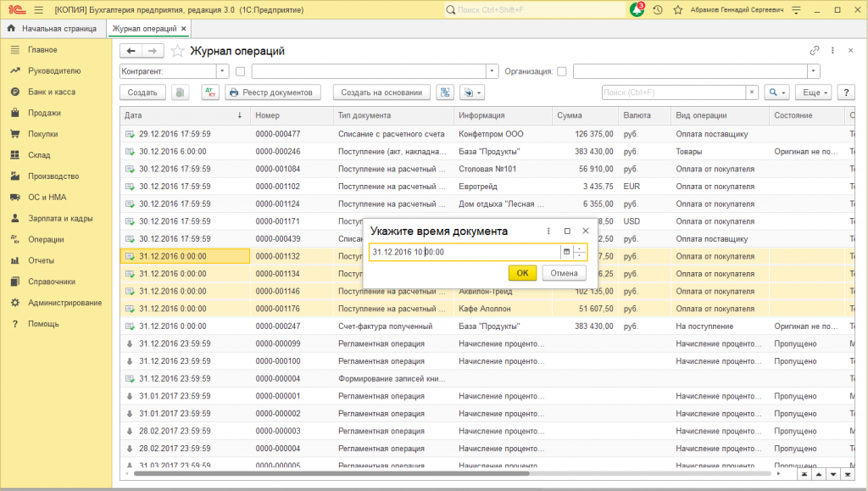This screenshot has width=868, height=491.
Task: Open Банк и касса section
Action: point(52,92)
